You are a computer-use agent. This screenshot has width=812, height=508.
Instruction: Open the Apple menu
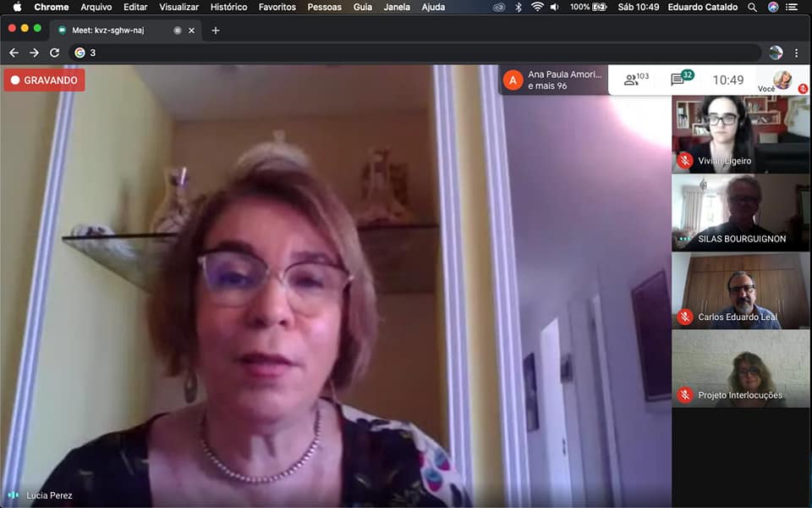coord(17,7)
